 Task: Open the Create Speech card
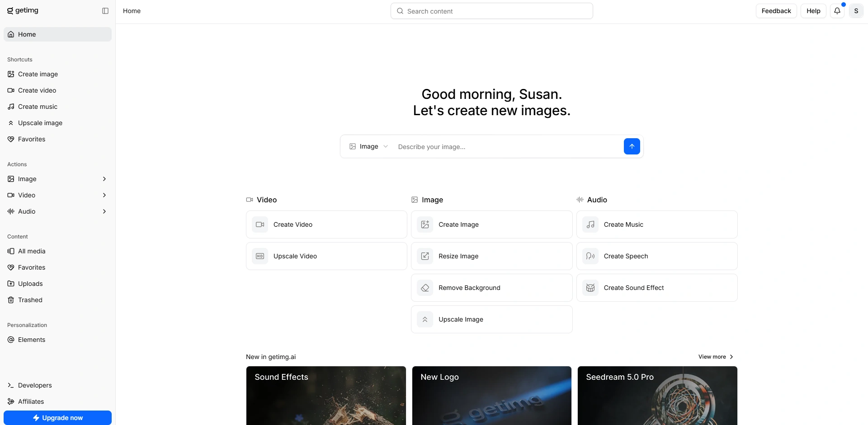[657, 256]
